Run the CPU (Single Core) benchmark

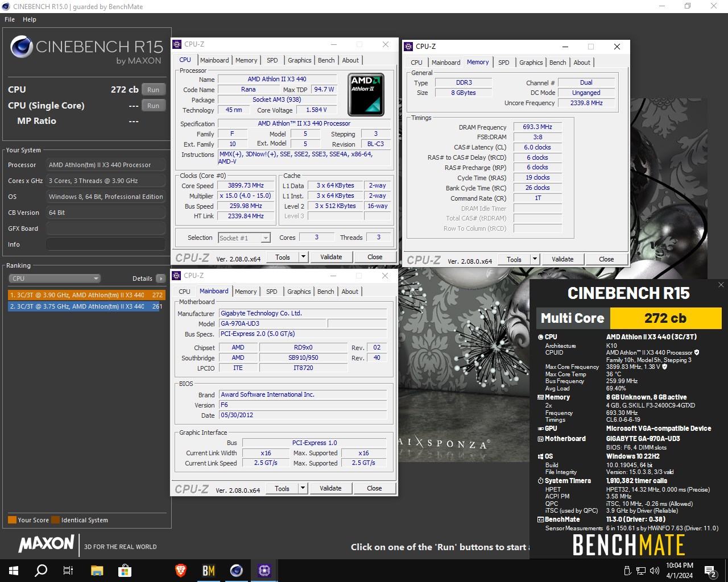pyautogui.click(x=154, y=106)
